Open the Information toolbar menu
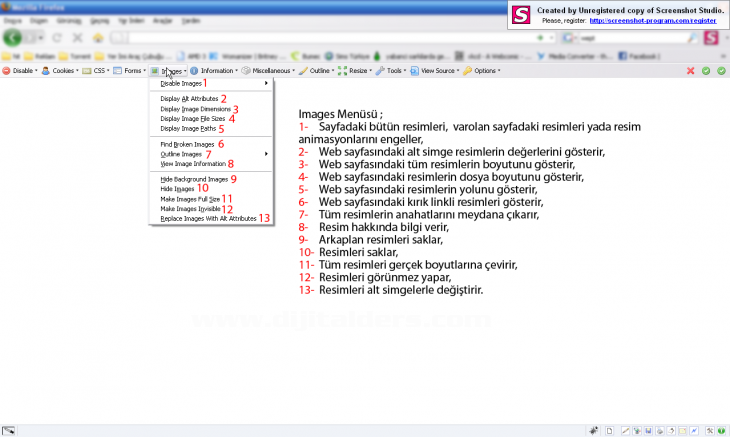This screenshot has height=437, width=730. (216, 71)
